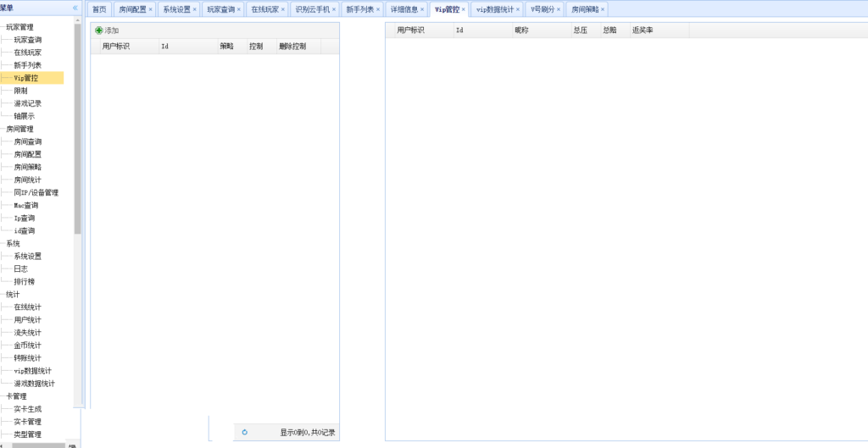Open 限制 in the menu tree
The width and height of the screenshot is (868, 448).
point(20,91)
